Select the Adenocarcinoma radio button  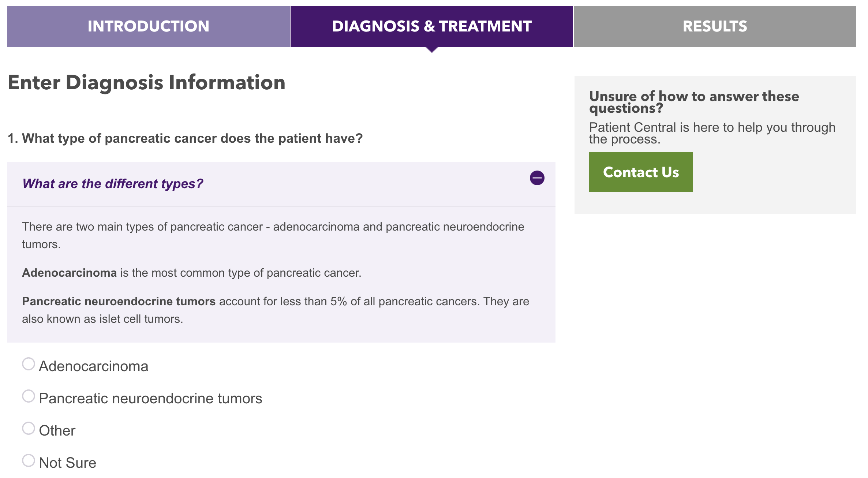29,364
